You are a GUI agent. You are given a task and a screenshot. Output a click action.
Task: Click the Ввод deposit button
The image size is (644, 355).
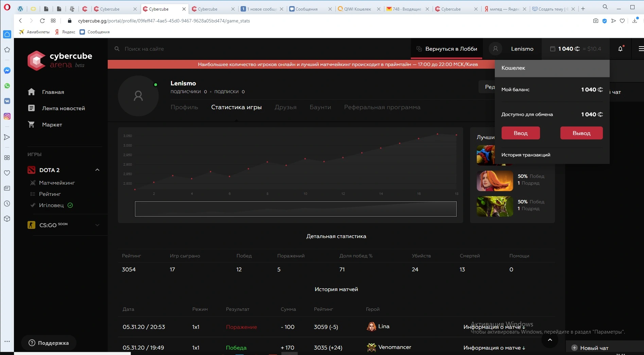(x=521, y=133)
